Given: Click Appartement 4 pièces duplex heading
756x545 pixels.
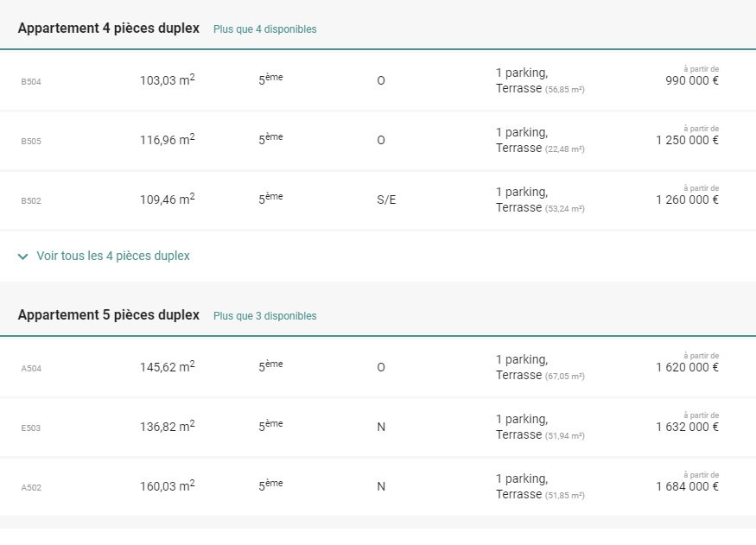Looking at the screenshot, I should point(108,28).
